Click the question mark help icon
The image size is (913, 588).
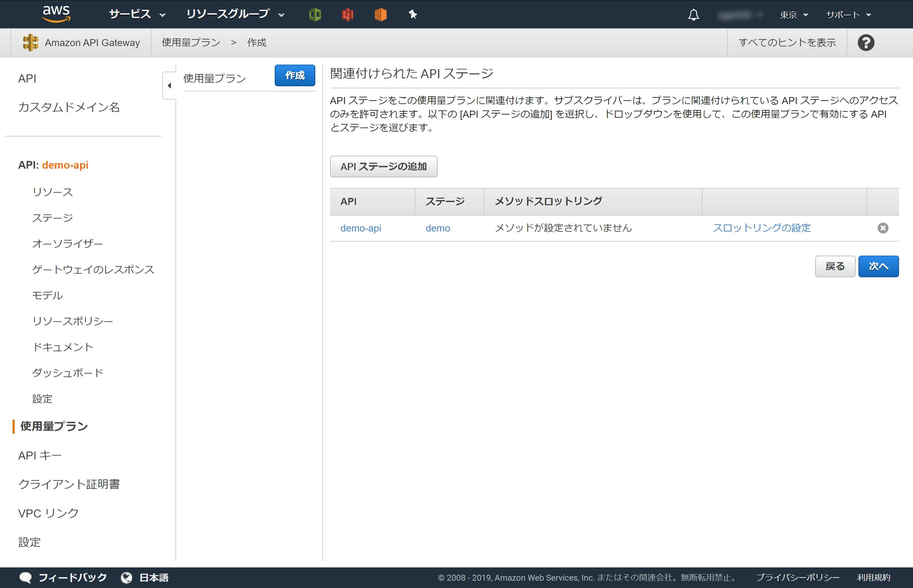point(865,42)
